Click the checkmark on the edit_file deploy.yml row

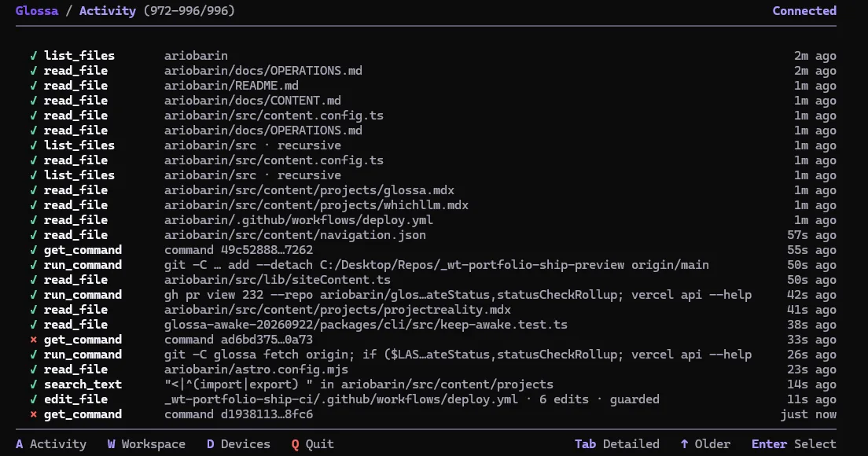click(x=34, y=399)
